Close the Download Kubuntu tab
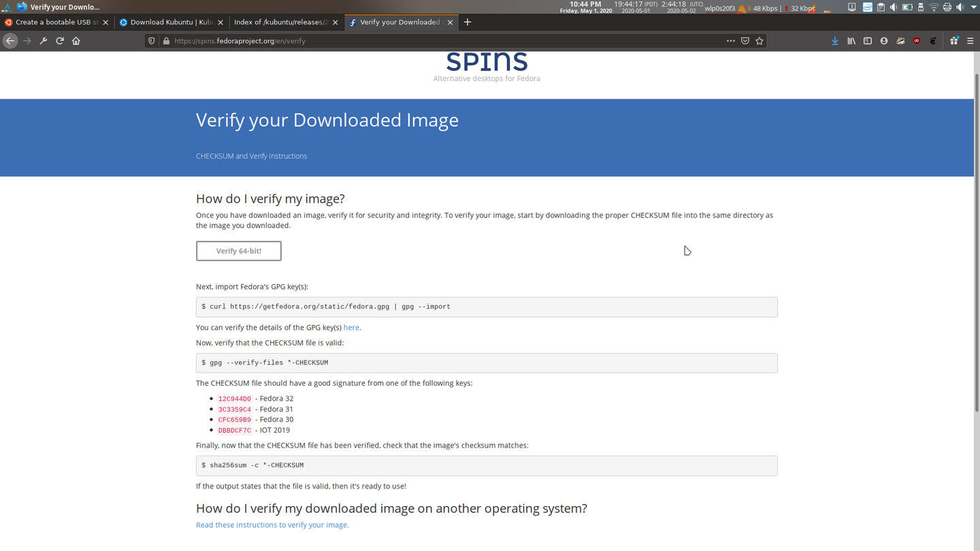Viewport: 980px width, 551px height. pos(220,22)
